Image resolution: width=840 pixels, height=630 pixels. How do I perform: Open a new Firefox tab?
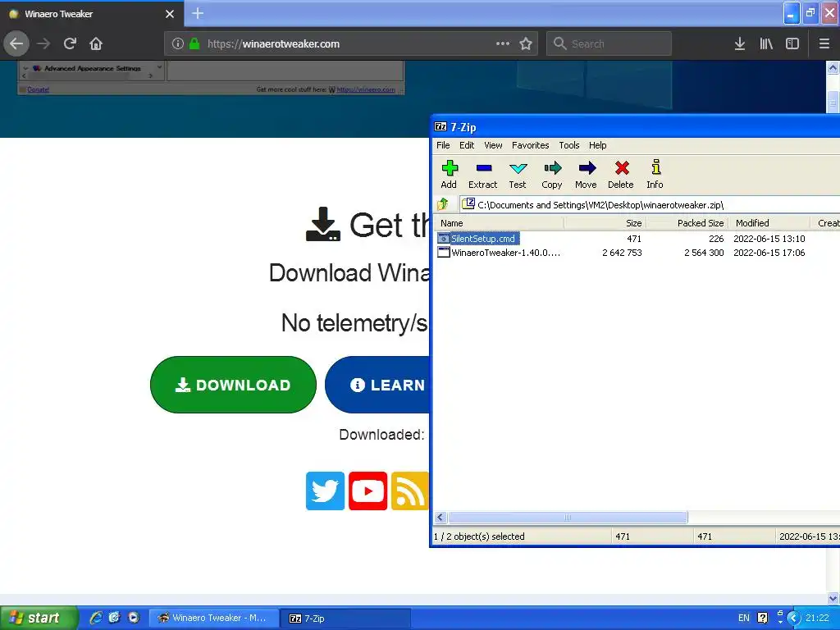[x=198, y=13]
